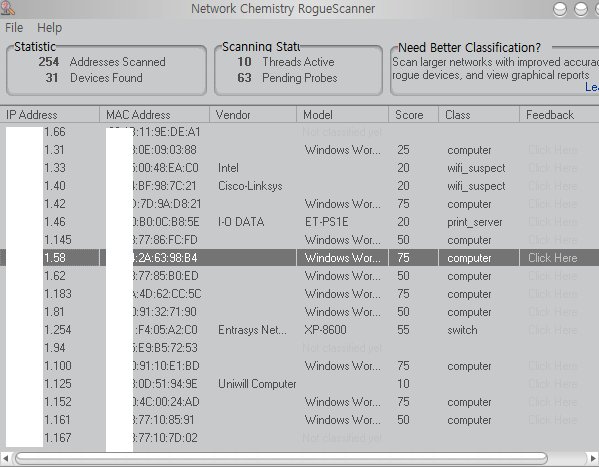Click MAC address ending 7D:9A:D8:21
599x467 pixels.
pos(167,204)
